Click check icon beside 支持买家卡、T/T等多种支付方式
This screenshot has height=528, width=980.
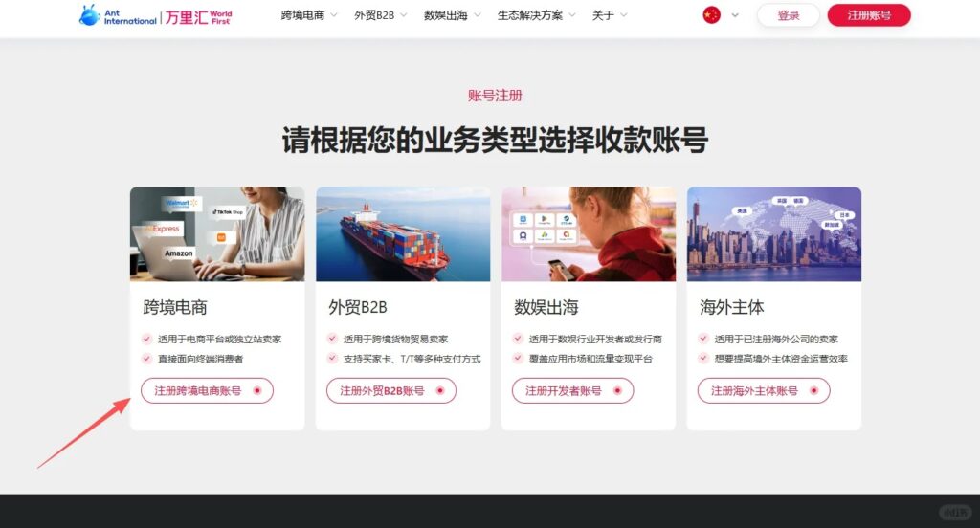[x=332, y=358]
